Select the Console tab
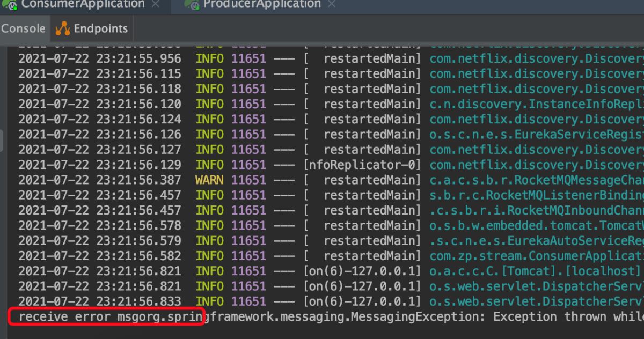Viewport: 644px width, 339px height. [x=23, y=28]
